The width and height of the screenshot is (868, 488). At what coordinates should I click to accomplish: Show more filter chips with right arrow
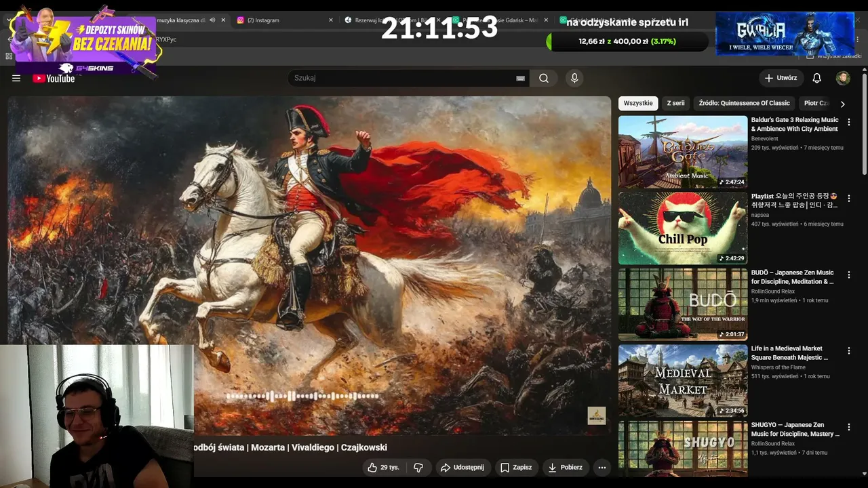842,104
